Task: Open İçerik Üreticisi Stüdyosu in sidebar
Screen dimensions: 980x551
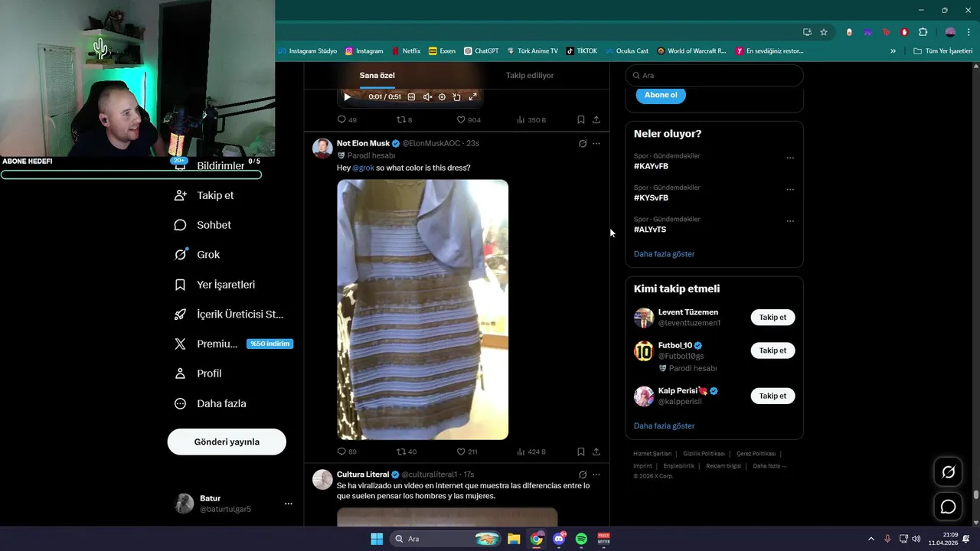Action: [x=230, y=315]
